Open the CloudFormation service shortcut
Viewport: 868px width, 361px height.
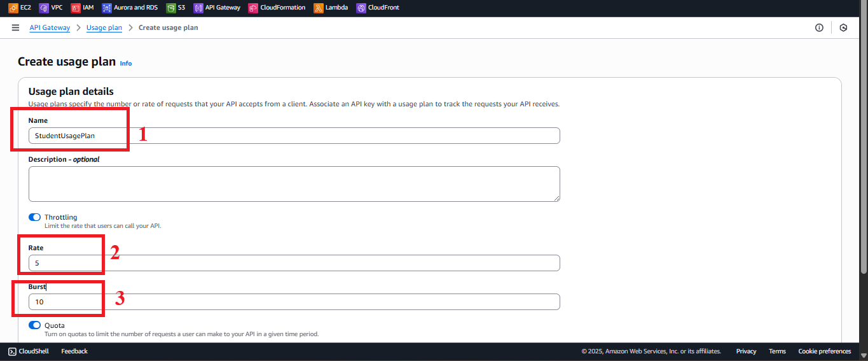tap(277, 8)
